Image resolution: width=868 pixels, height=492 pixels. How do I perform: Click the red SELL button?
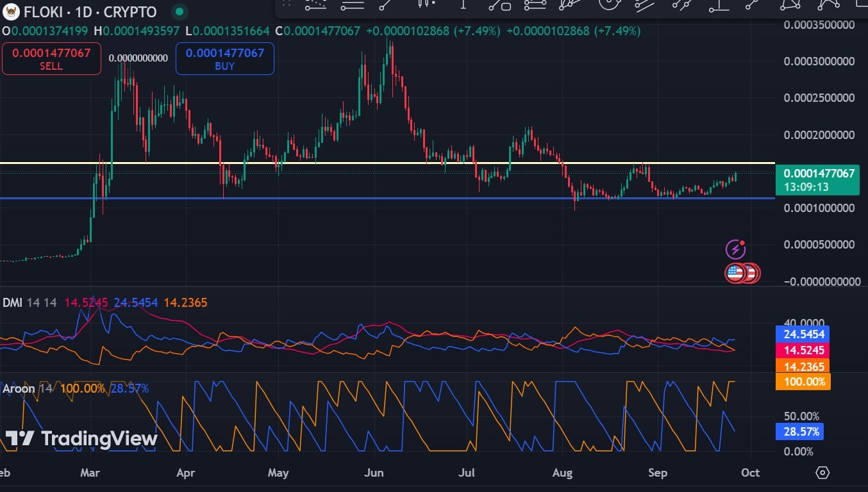click(x=51, y=58)
